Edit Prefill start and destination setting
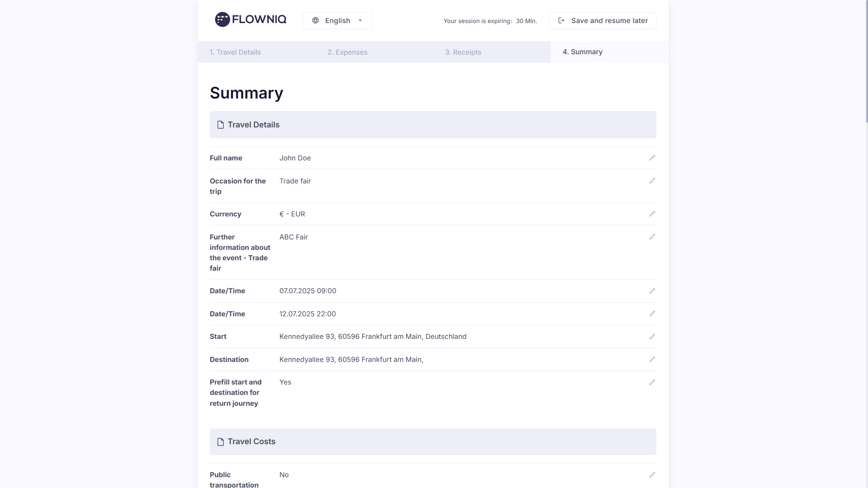The height and width of the screenshot is (488, 868). pos(652,382)
